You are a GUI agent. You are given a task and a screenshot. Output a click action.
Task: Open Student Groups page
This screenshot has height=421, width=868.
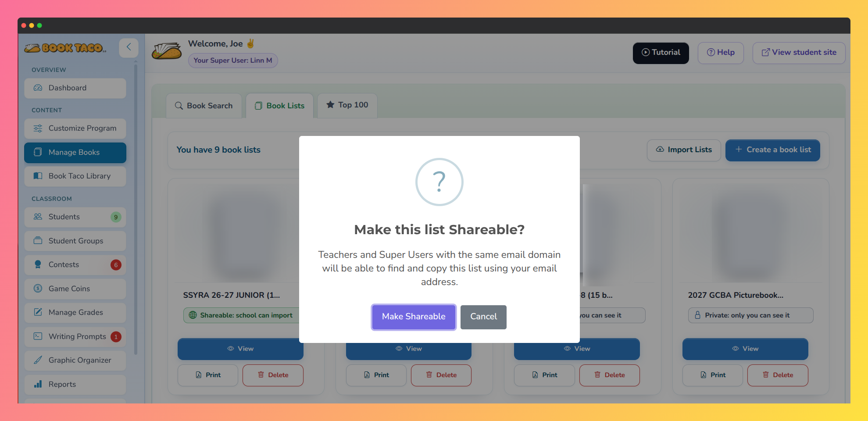click(75, 241)
